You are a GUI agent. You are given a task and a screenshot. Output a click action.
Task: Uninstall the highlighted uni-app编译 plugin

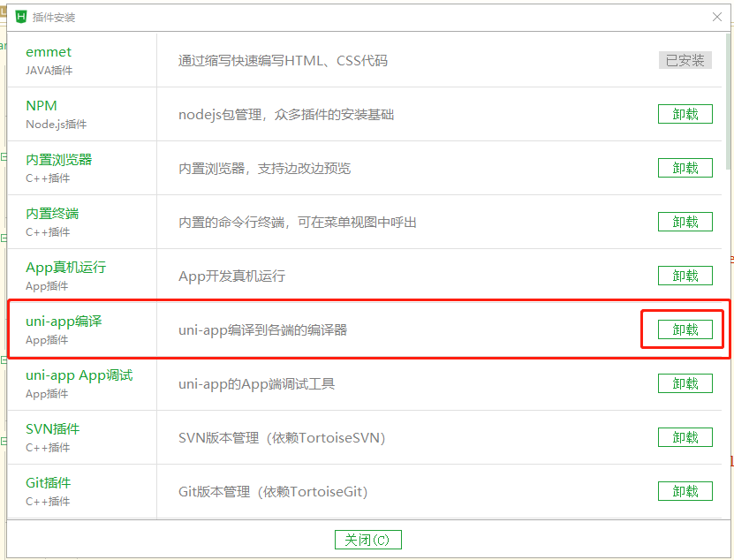(x=685, y=329)
